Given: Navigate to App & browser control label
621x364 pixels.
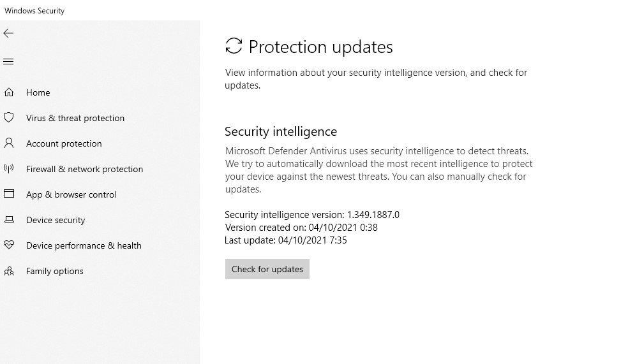Looking at the screenshot, I should pyautogui.click(x=71, y=194).
